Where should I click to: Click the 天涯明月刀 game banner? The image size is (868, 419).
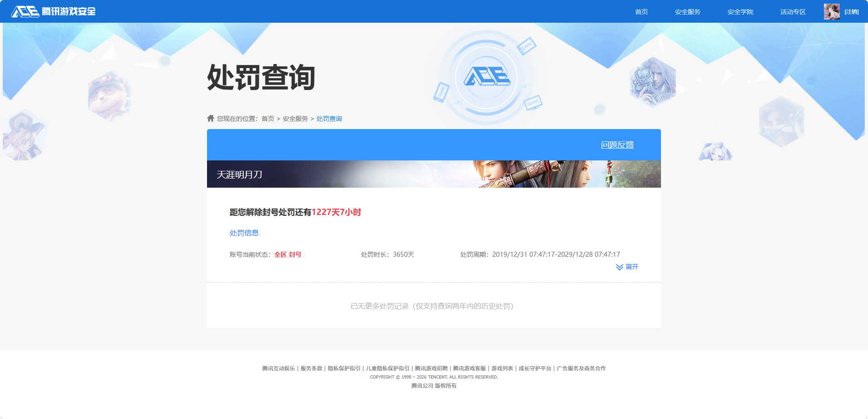tap(434, 174)
